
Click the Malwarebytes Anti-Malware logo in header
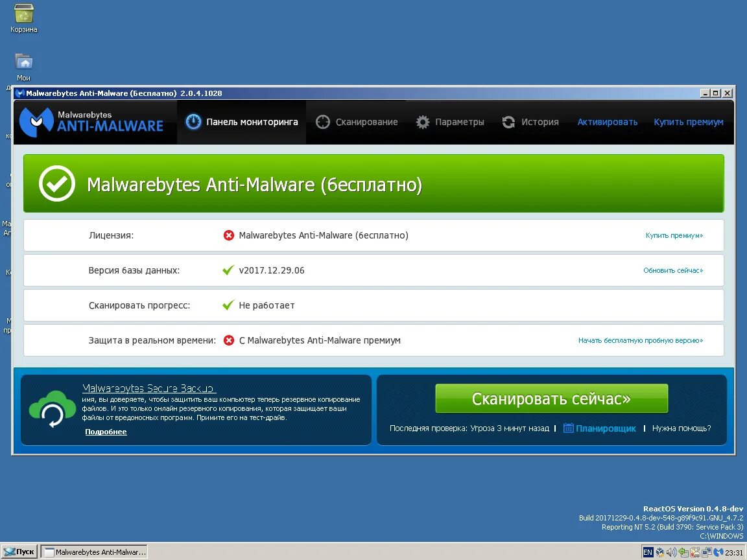click(91, 121)
